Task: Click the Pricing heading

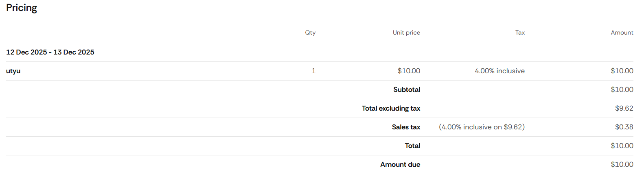Action: [x=22, y=8]
